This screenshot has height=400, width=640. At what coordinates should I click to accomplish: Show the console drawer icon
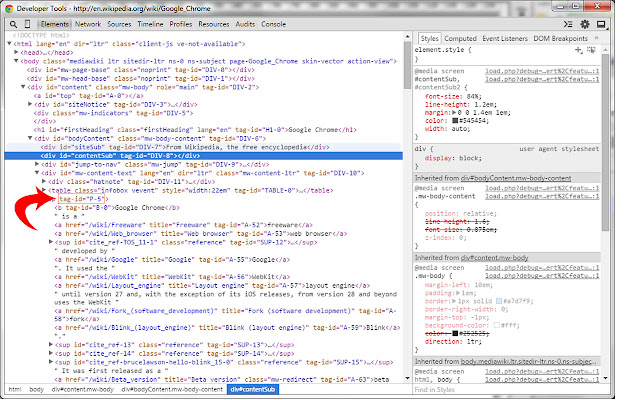click(568, 24)
